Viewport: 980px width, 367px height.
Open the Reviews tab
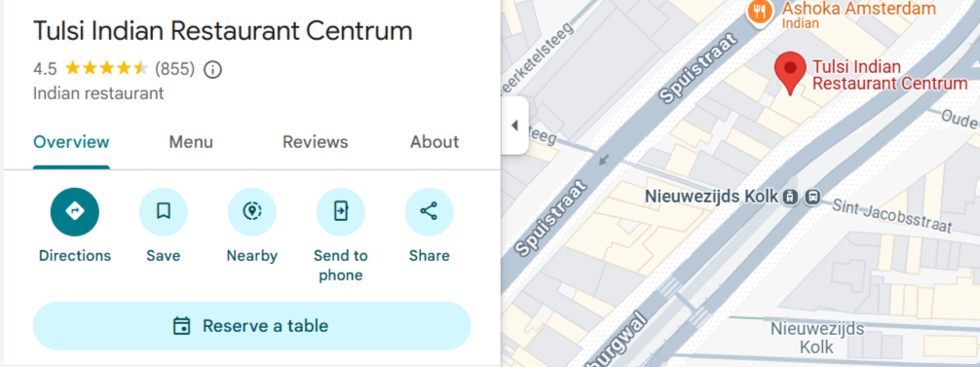pyautogui.click(x=315, y=142)
